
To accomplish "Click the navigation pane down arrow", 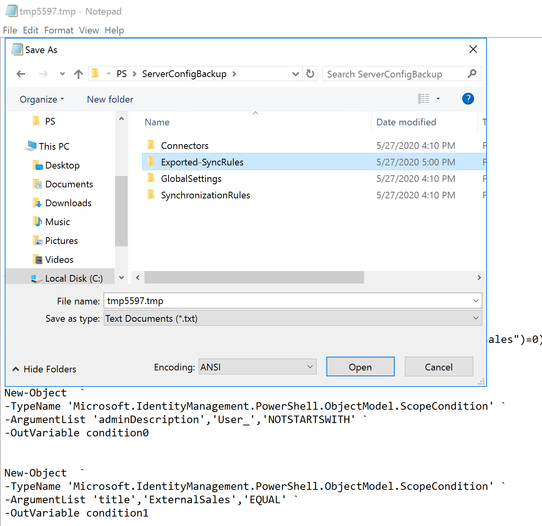I will click(x=121, y=277).
